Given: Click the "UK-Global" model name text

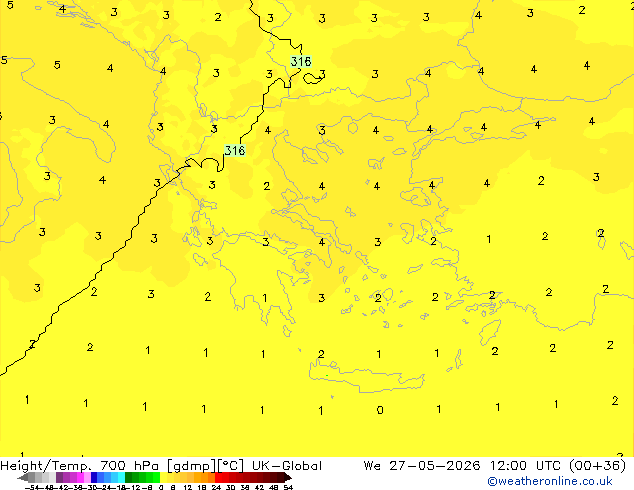Looking at the screenshot, I should point(287,466).
